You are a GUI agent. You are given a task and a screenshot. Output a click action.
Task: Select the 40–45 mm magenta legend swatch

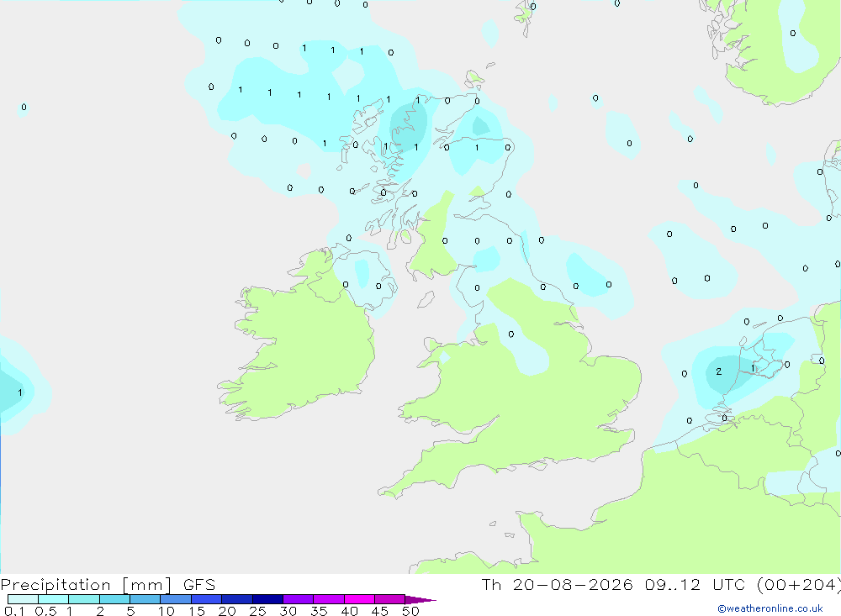pyautogui.click(x=359, y=599)
